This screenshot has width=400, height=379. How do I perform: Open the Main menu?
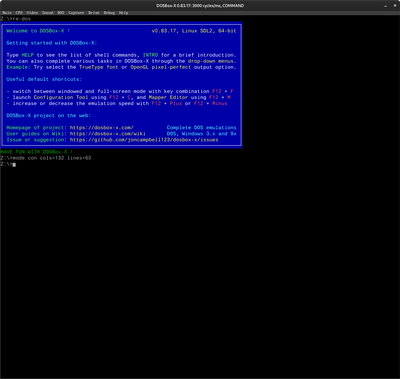click(x=7, y=13)
